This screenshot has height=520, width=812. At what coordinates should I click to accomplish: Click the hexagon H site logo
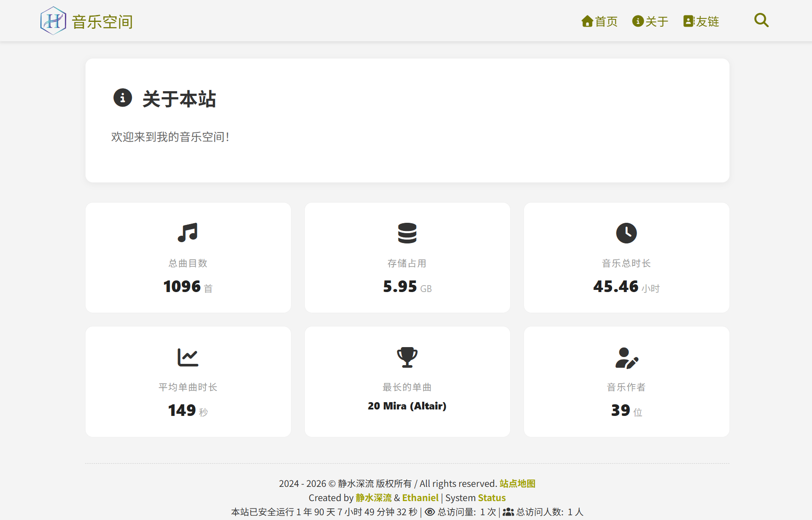pyautogui.click(x=53, y=21)
